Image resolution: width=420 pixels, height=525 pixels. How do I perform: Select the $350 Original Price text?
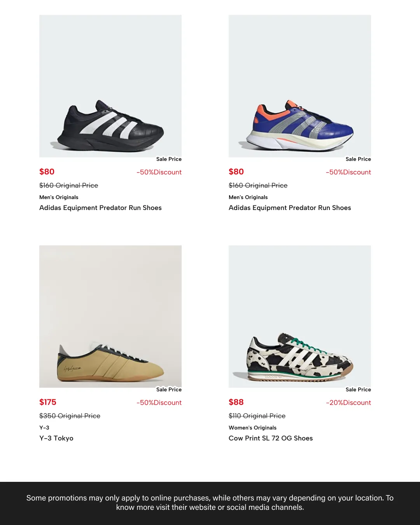[70, 416]
